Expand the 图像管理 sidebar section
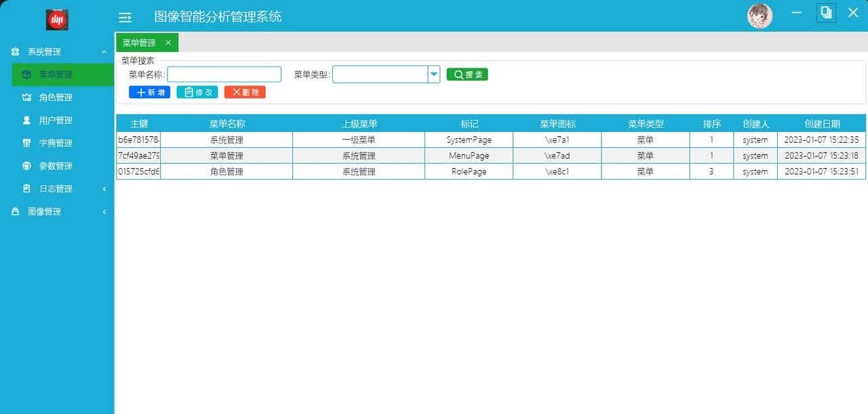Screen dimensions: 868x414 click(104, 212)
